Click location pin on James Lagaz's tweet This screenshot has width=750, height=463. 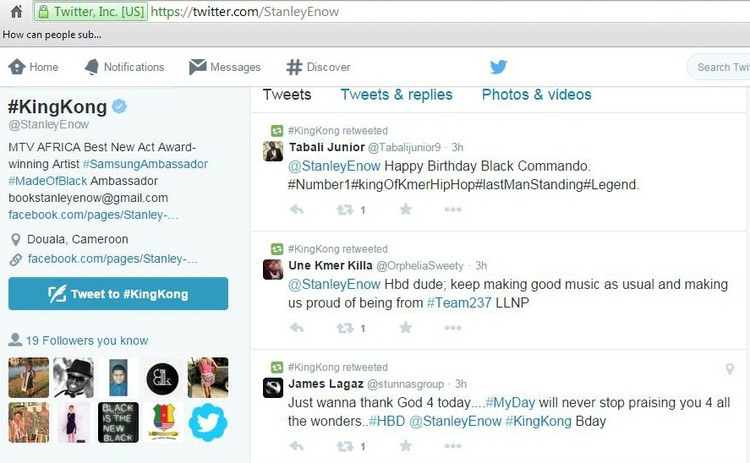[x=729, y=368]
